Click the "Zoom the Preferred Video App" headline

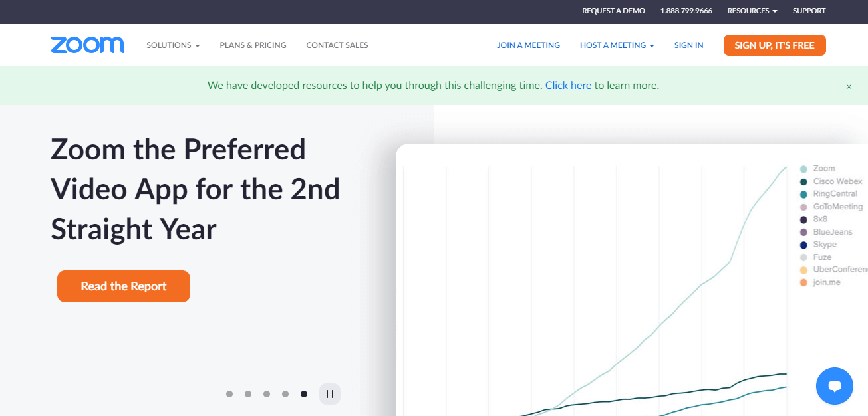click(x=196, y=189)
